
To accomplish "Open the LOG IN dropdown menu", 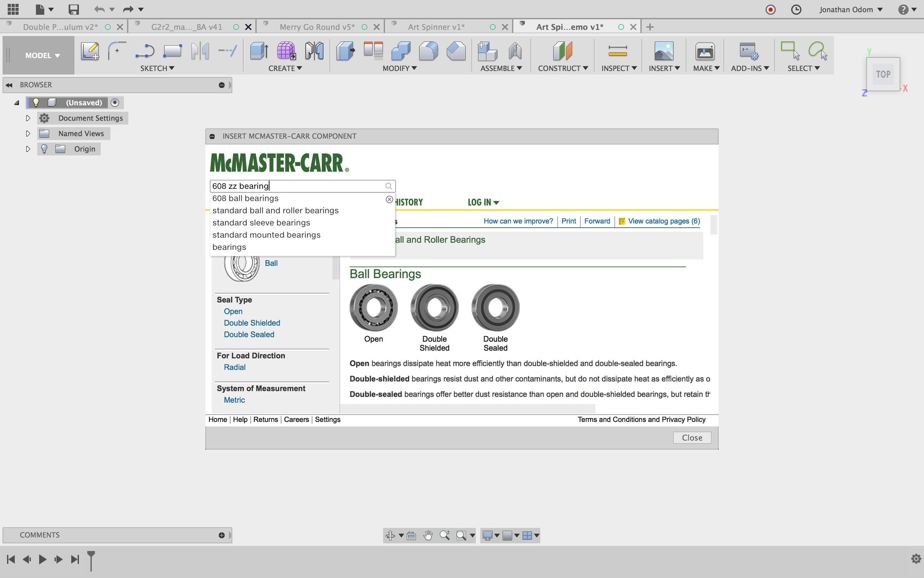I will click(x=483, y=202).
